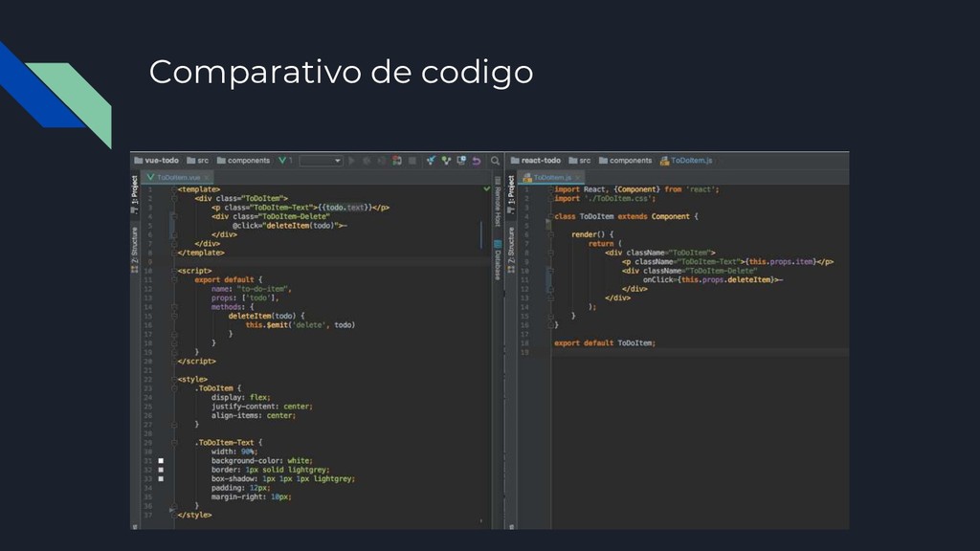Click the purple revert arrow icon
Screen dimensions: 980x551
click(477, 161)
